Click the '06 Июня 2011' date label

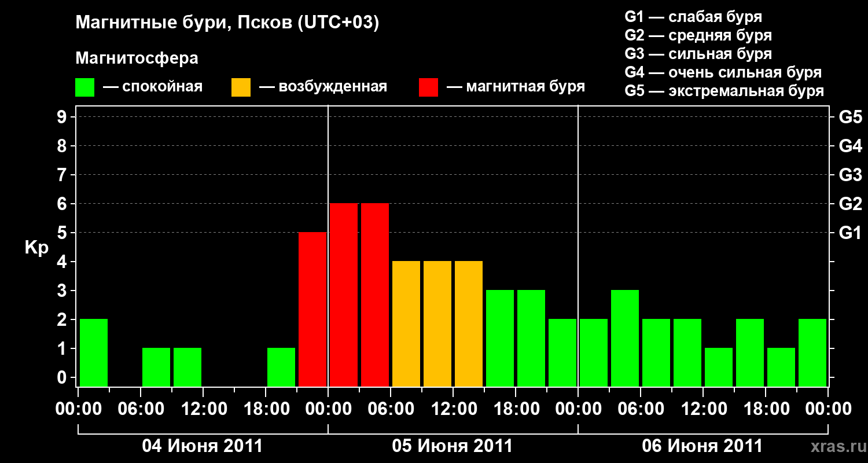click(x=703, y=446)
